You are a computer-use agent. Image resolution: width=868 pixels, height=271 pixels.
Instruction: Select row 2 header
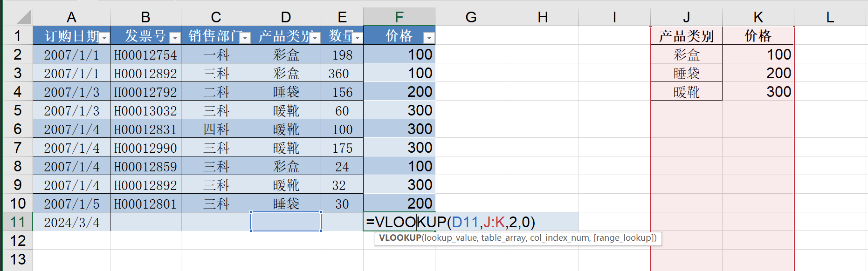(x=18, y=54)
